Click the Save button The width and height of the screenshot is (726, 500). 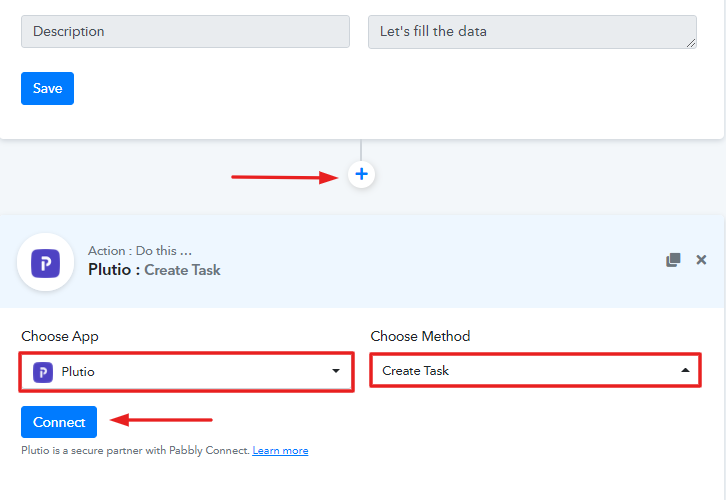[x=47, y=88]
